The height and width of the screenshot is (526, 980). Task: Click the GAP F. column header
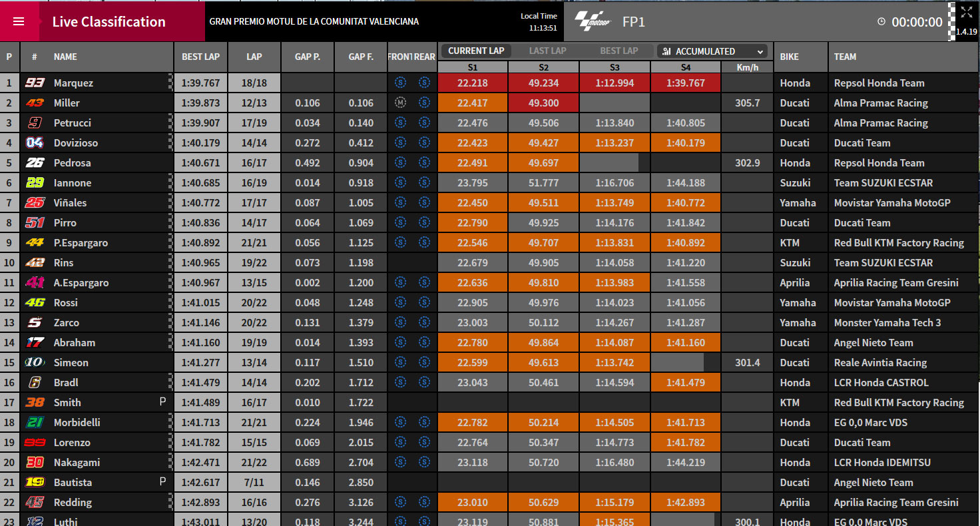click(x=361, y=57)
